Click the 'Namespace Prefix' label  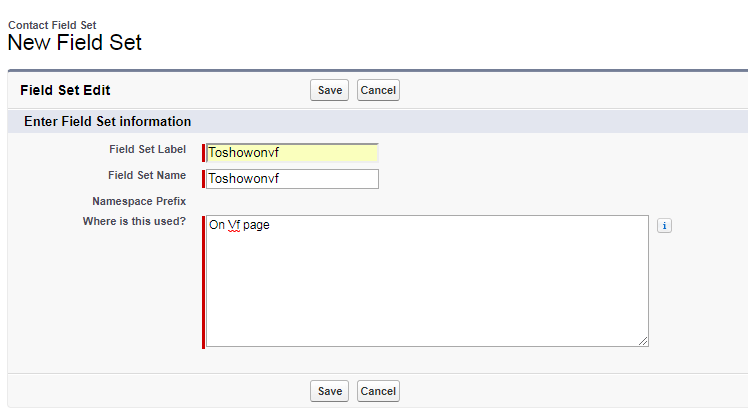[139, 201]
